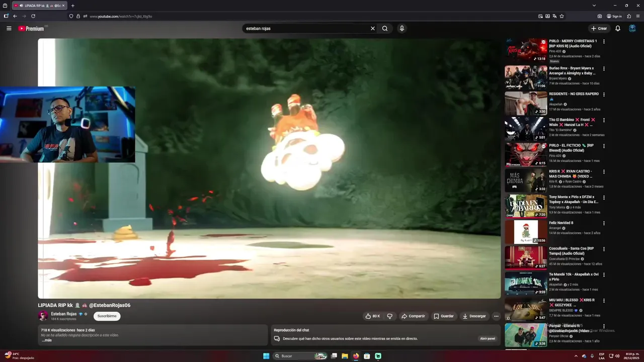Run search with the magnifier button
Viewport: 644px width, 362px height.
(385, 29)
